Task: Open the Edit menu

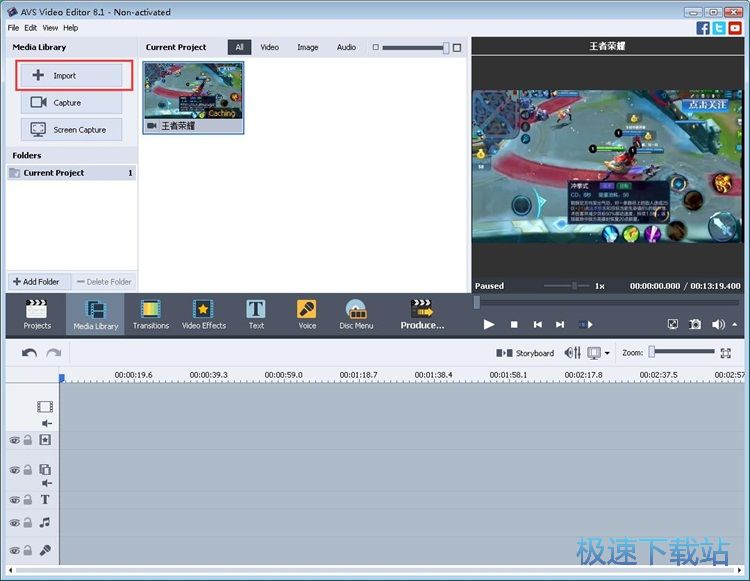Action: click(31, 28)
